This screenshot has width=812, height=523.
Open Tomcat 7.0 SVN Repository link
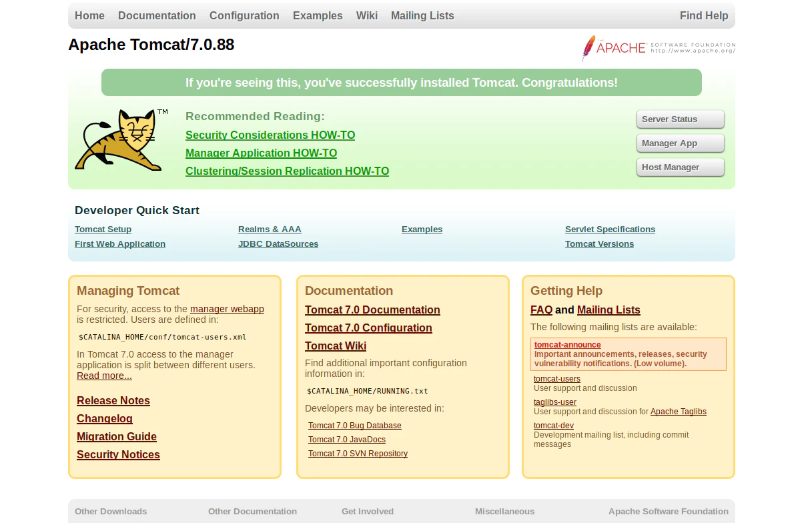pyautogui.click(x=358, y=454)
